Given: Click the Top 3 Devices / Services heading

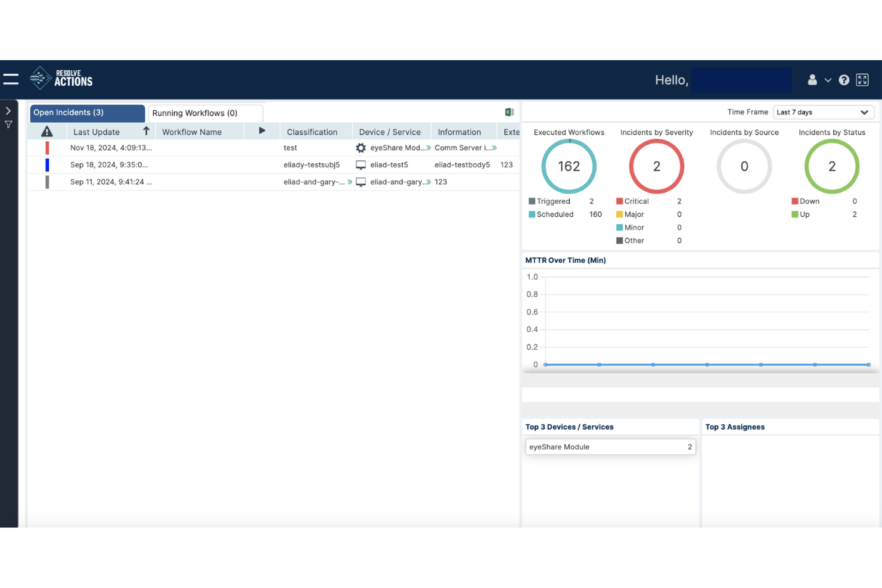Looking at the screenshot, I should pos(569,427).
